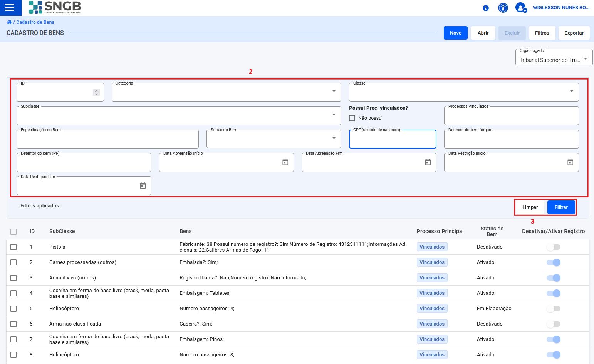This screenshot has width=594, height=364.
Task: Activate registro toggle for Pistola row
Action: pyautogui.click(x=554, y=247)
